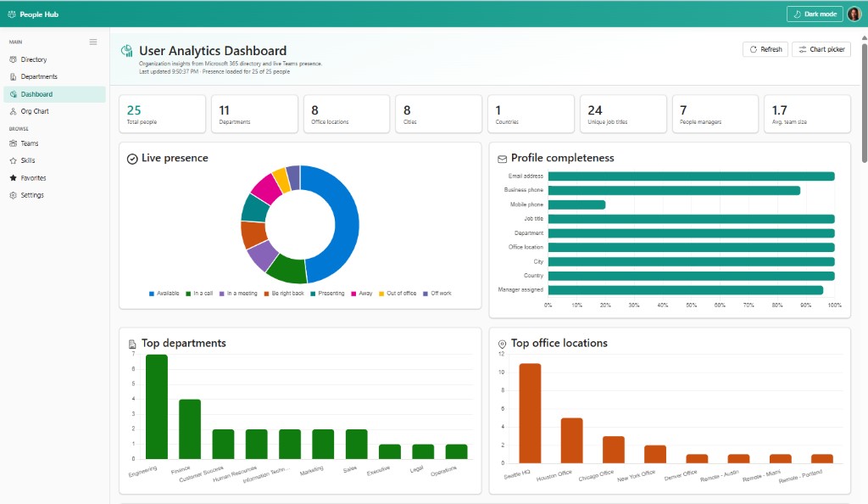This screenshot has height=504, width=868.
Task: Click the Business phone completeness bar
Action: 674,191
